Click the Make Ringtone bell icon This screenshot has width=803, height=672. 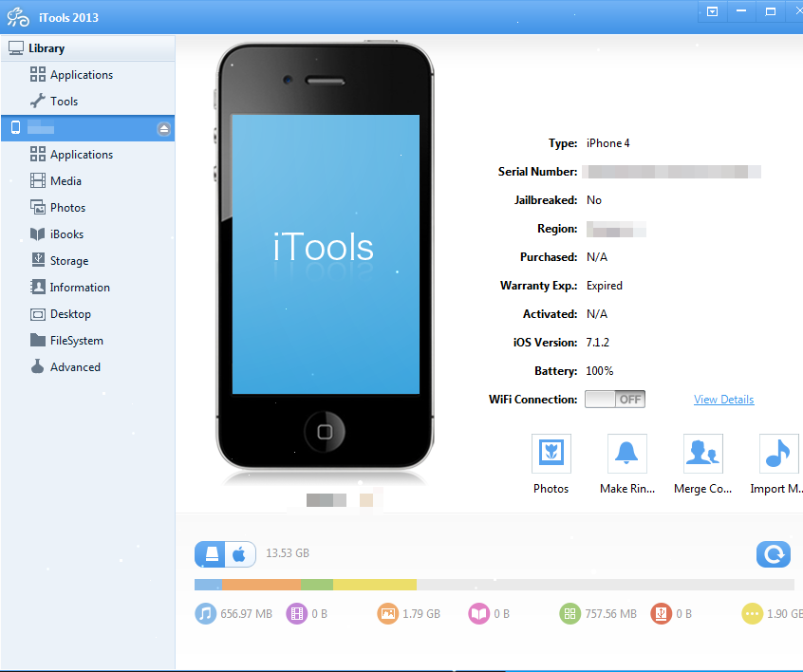[626, 453]
